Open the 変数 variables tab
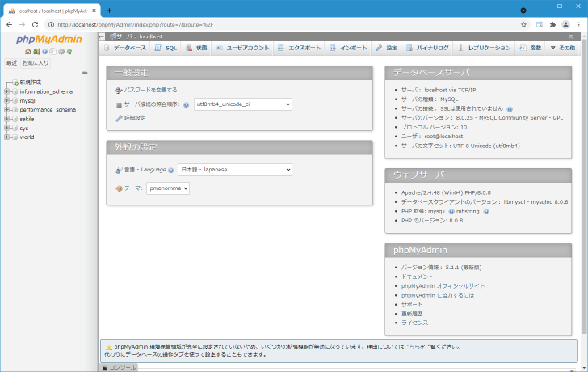Image resolution: width=588 pixels, height=372 pixels. coord(530,48)
